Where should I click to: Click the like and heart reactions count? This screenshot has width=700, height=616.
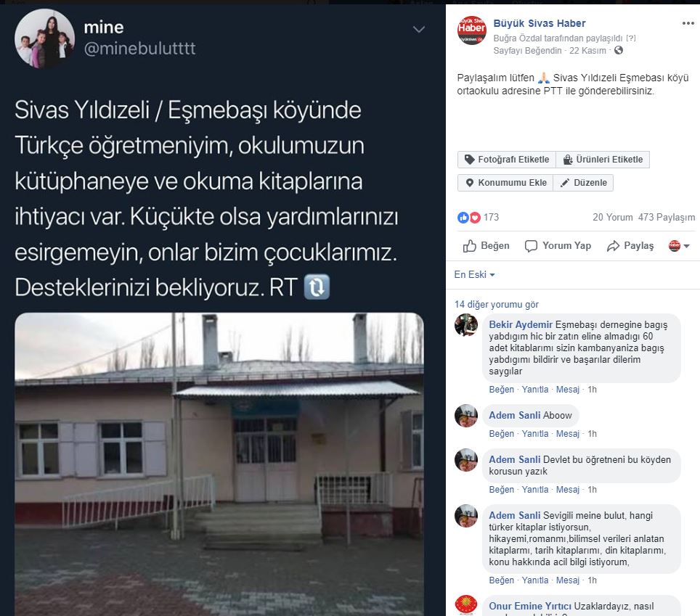478,217
